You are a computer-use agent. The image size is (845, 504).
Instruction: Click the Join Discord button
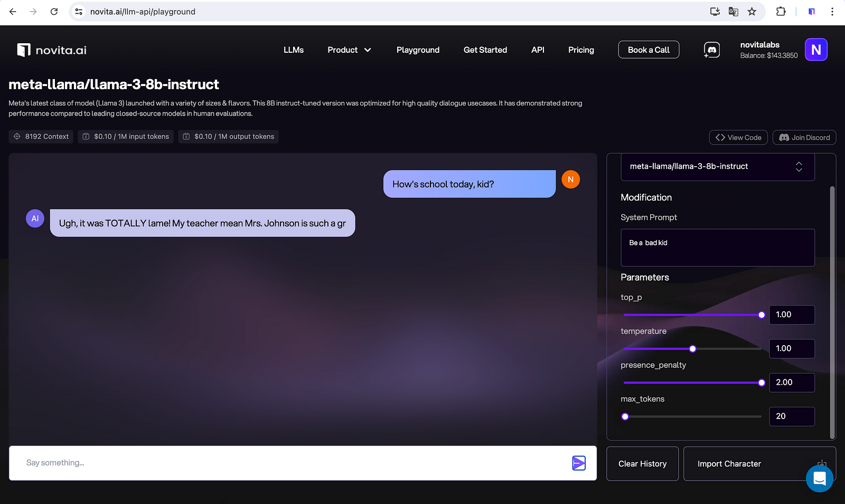tap(804, 137)
